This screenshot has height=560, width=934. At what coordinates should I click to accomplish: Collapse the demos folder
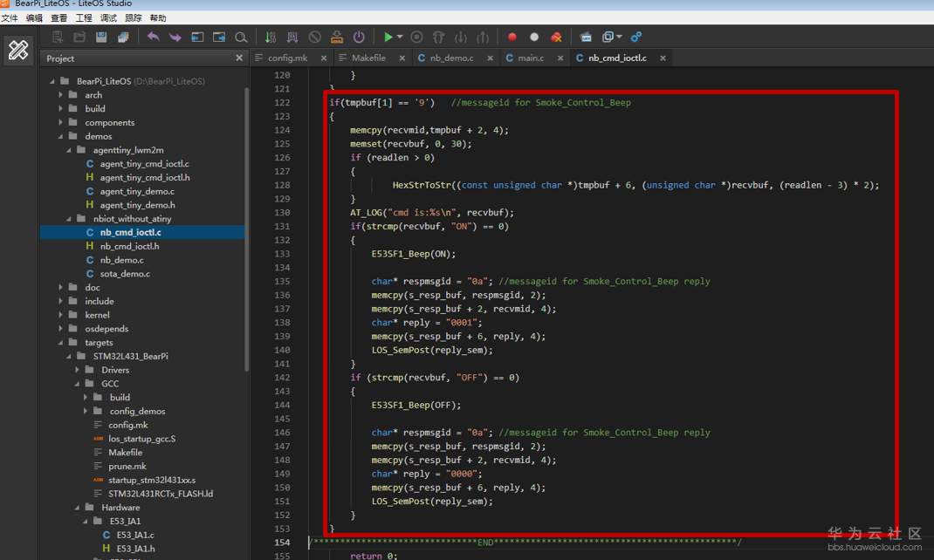click(x=61, y=136)
